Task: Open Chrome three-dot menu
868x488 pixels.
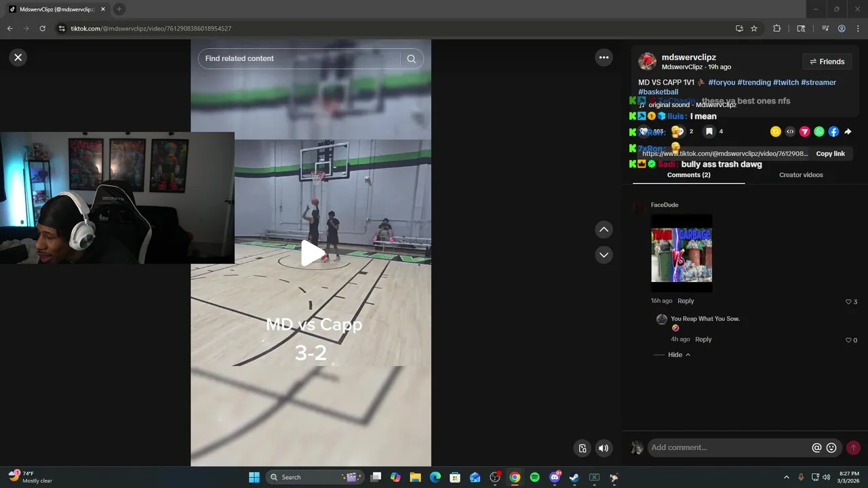Action: [x=858, y=28]
